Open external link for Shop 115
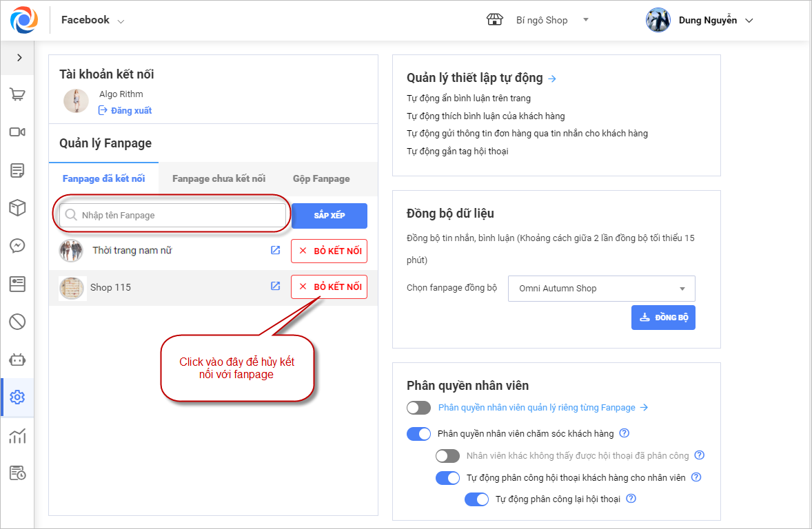 pyautogui.click(x=275, y=286)
